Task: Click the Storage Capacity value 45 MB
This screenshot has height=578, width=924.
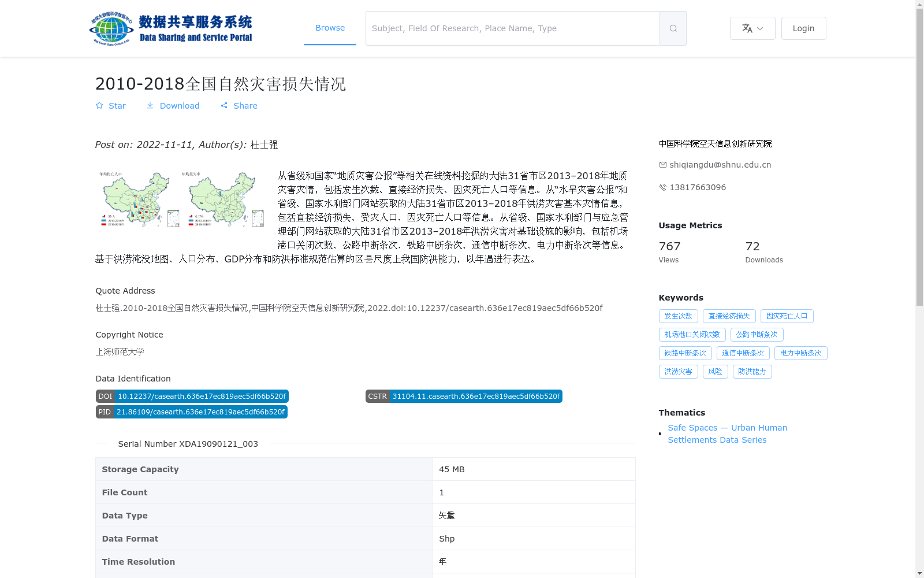Action: click(452, 469)
